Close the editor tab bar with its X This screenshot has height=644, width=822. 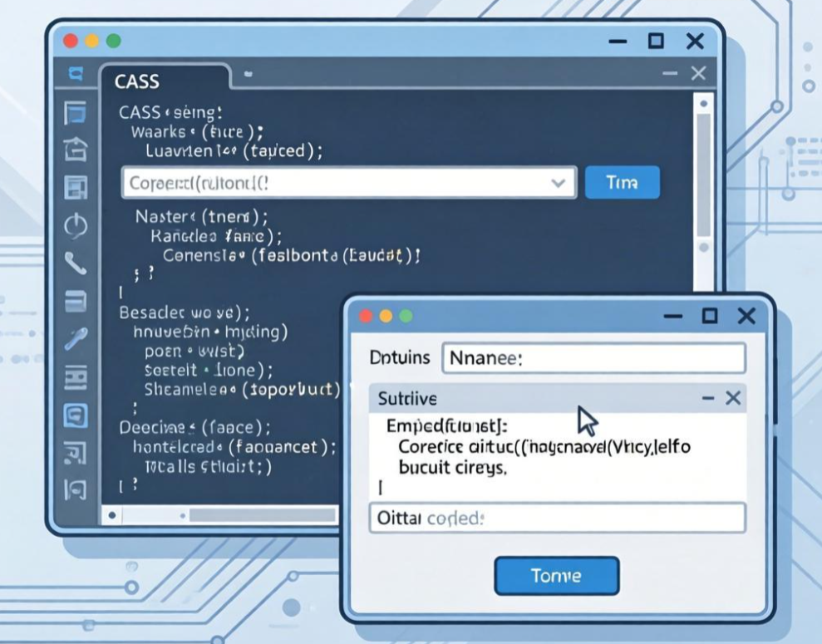point(697,74)
